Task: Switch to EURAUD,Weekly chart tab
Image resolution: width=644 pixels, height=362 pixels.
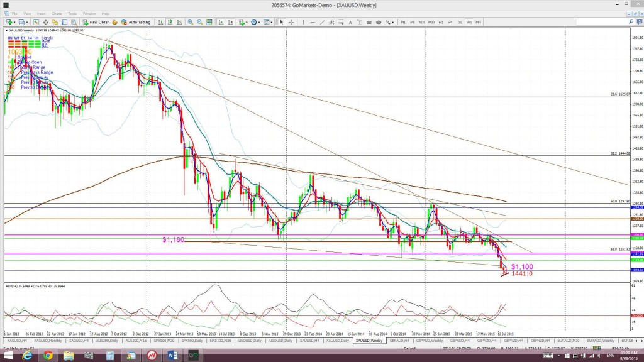Action: tap(601, 341)
